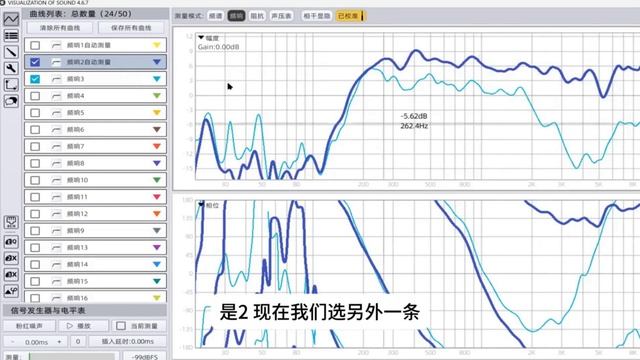Click the network port ACK icon
Screen dimensions: 640x360
(11, 222)
